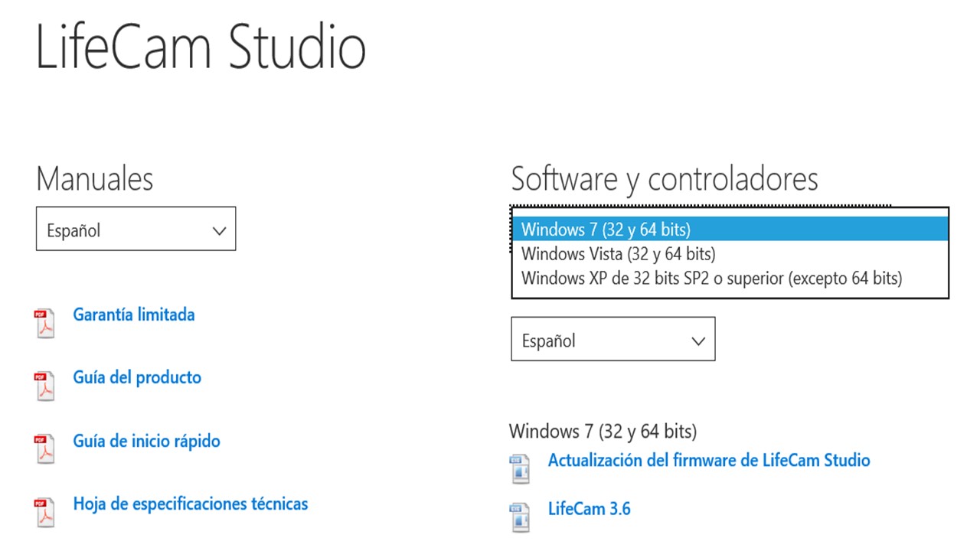Click installer icon beside Actualización del firmware
The image size is (980, 551).
520,469
